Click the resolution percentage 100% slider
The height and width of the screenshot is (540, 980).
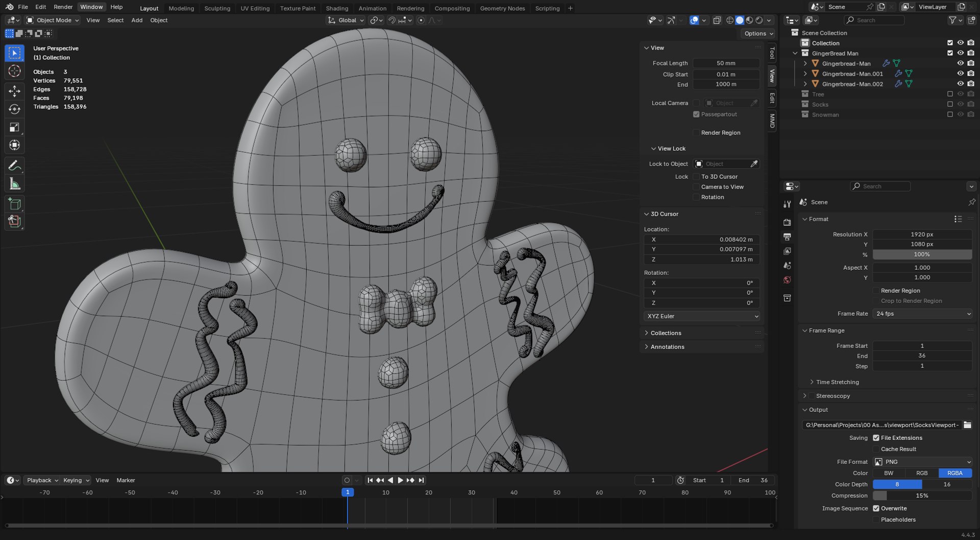922,254
